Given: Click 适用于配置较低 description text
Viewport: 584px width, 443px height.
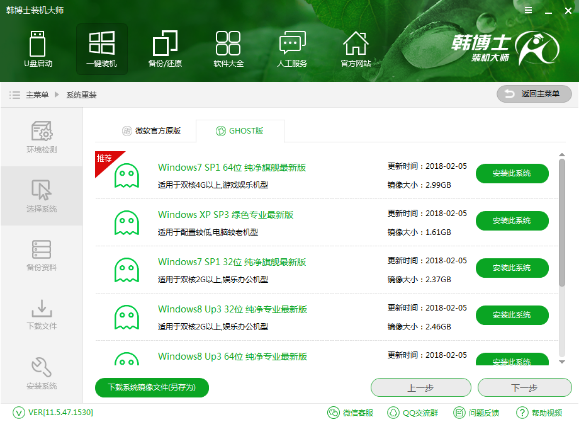Looking at the screenshot, I should pyautogui.click(x=208, y=232).
